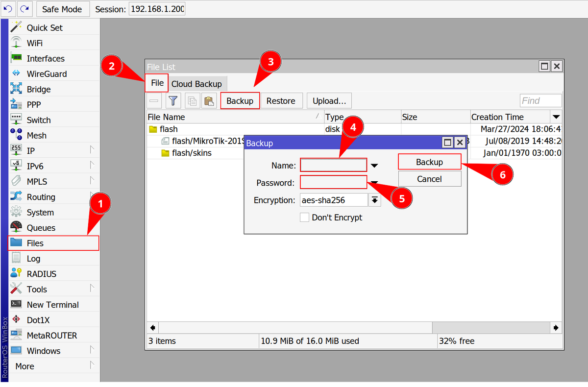
Task: Click Backup button in Backup dialog
Action: click(430, 162)
